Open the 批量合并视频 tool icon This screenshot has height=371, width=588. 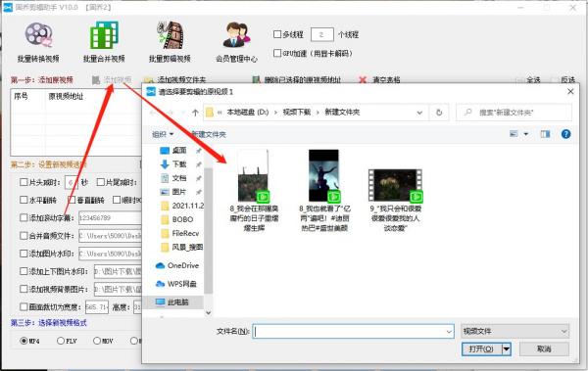(104, 35)
